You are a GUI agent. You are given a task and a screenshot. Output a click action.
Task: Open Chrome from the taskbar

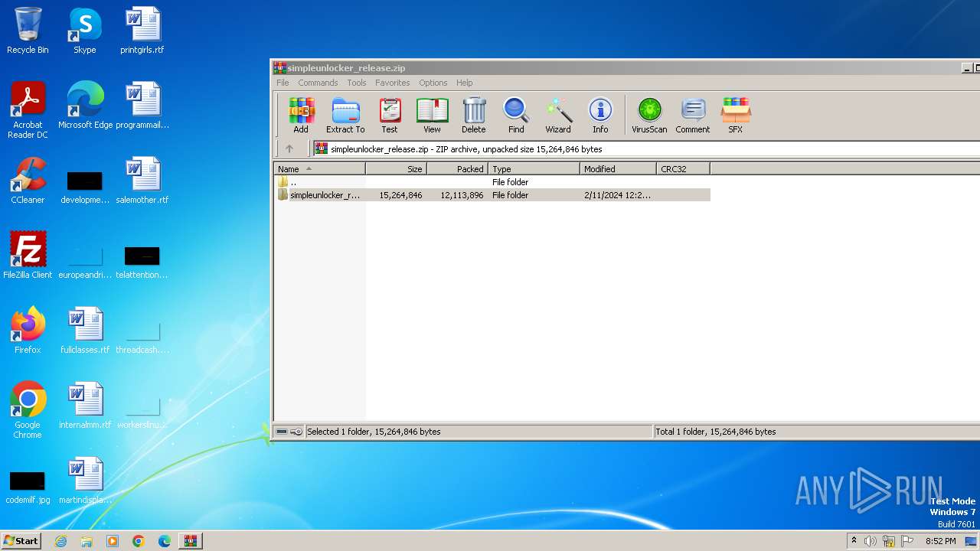point(139,541)
